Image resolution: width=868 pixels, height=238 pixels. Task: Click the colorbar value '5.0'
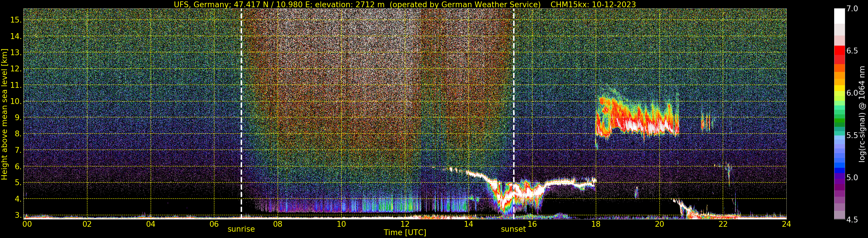852,177
